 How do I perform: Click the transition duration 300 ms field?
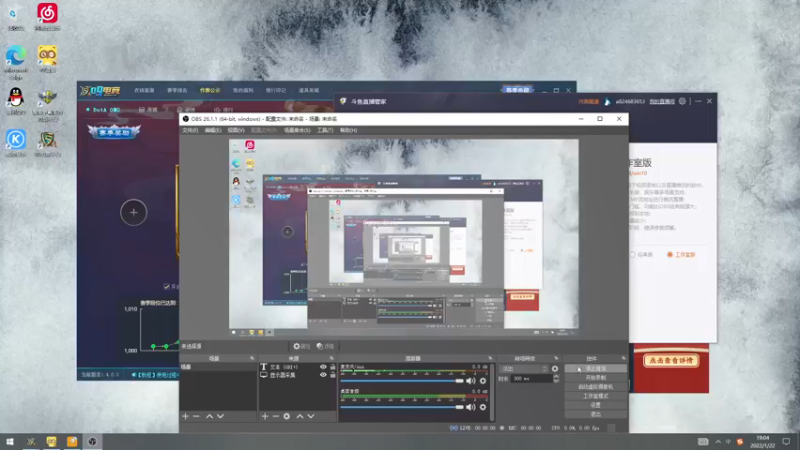coord(531,379)
